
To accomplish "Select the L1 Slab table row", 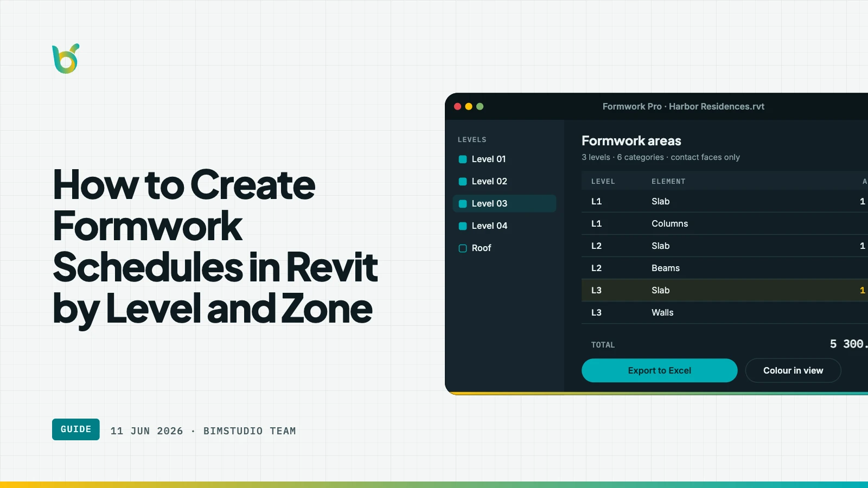I will [x=725, y=201].
